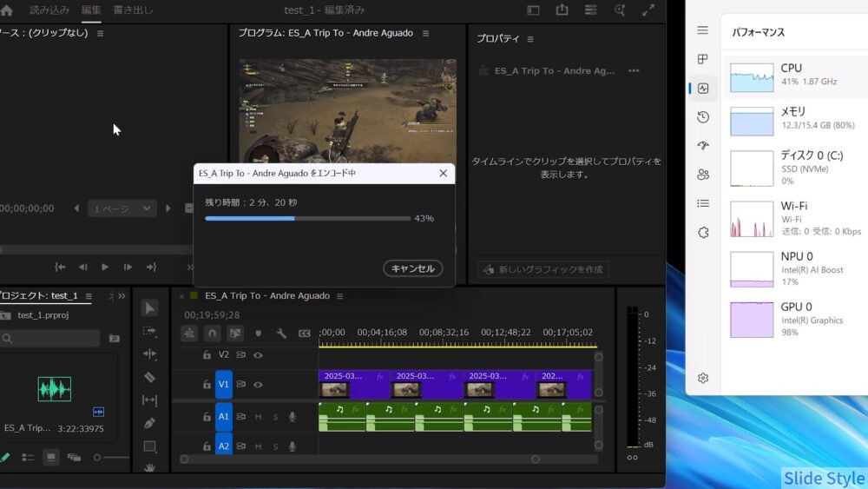The height and width of the screenshot is (489, 868).
Task: Open workspace layout icon in header
Action: (x=533, y=10)
